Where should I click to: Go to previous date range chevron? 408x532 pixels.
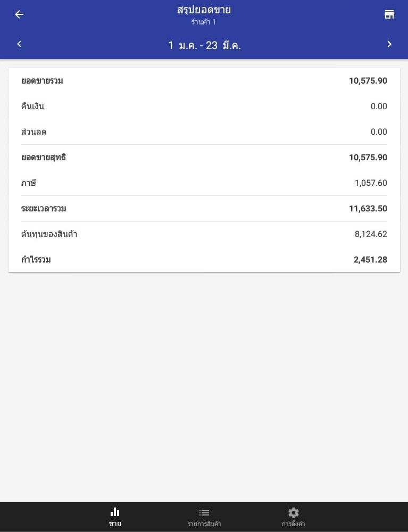pyautogui.click(x=19, y=44)
